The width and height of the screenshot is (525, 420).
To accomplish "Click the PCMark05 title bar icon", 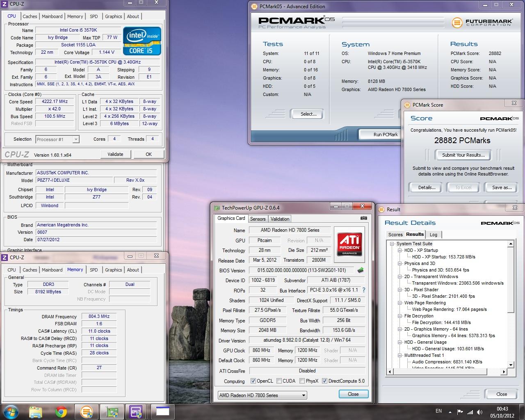I will pyautogui.click(x=254, y=6).
